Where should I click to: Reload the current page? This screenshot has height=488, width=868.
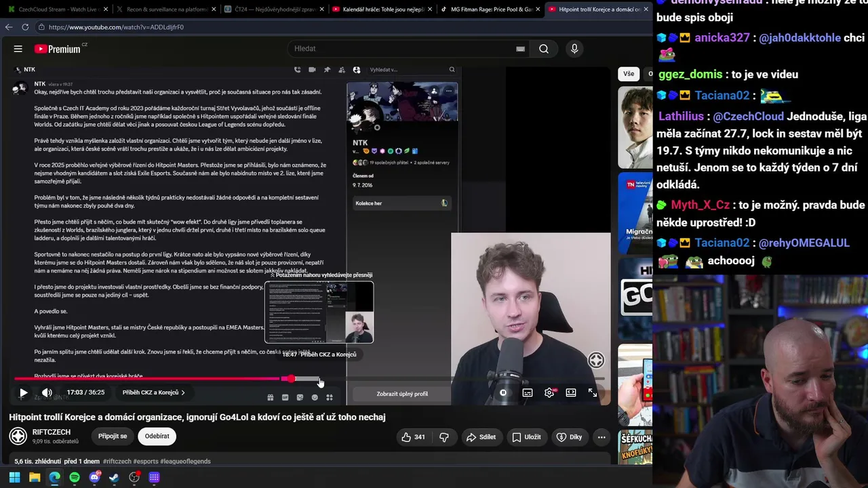25,27
